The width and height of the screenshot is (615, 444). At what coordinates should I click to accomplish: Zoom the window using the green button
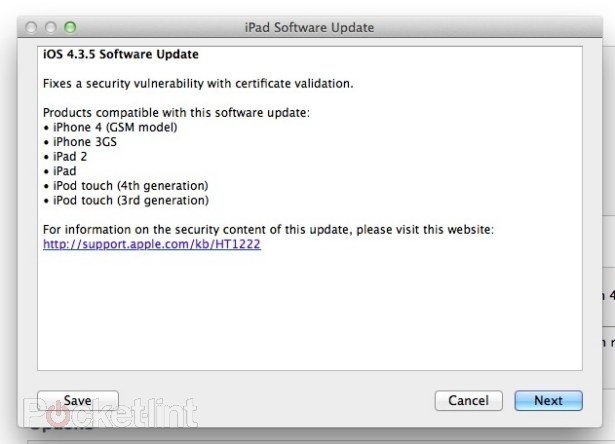[x=70, y=26]
